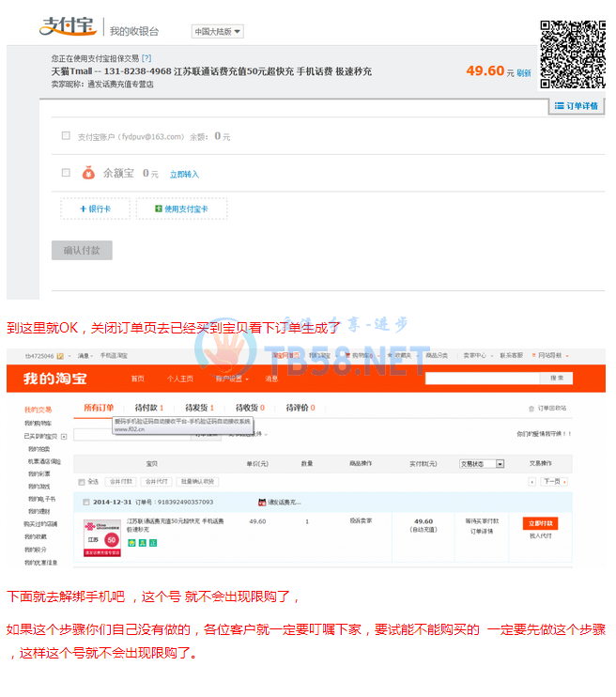Check the 全选 select-all checkbox
This screenshot has height=697, width=616.
82,482
